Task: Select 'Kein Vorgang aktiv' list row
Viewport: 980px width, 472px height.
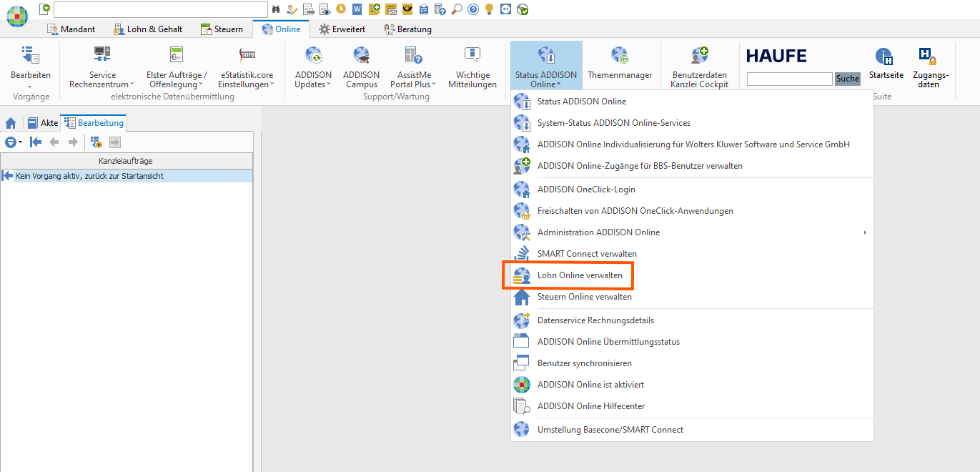Action: click(127, 176)
